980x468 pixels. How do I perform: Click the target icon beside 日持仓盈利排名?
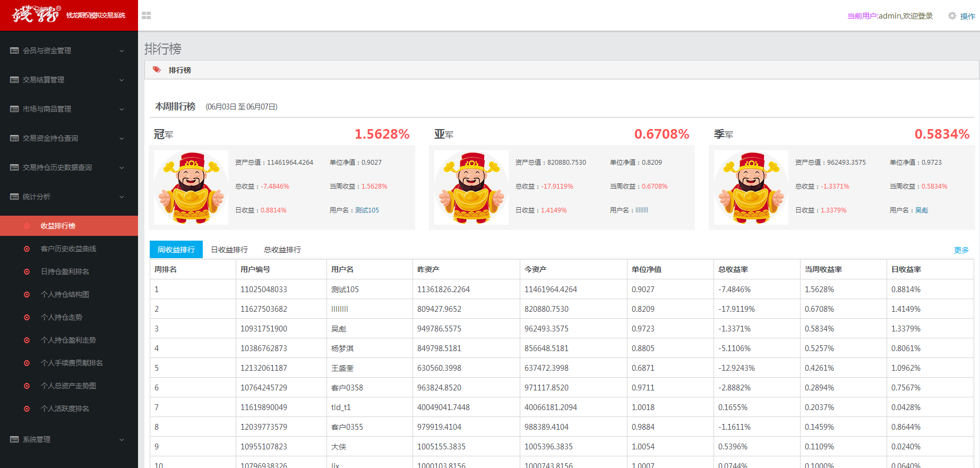(27, 271)
